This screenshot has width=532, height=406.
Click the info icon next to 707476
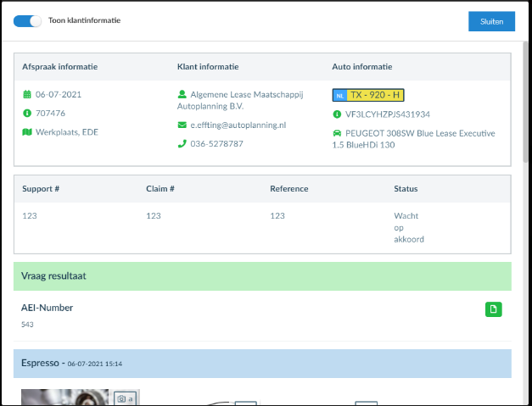coord(27,114)
